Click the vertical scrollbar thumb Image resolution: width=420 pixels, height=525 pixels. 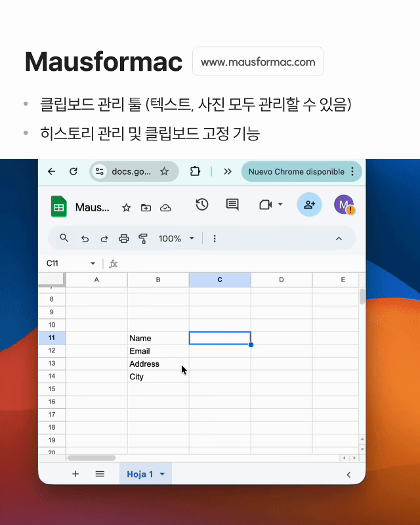[362, 297]
